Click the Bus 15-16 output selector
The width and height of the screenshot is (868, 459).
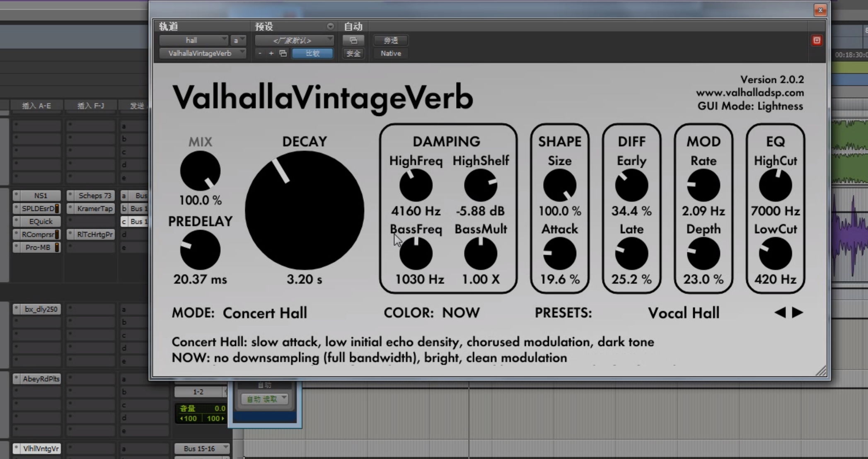(x=202, y=448)
